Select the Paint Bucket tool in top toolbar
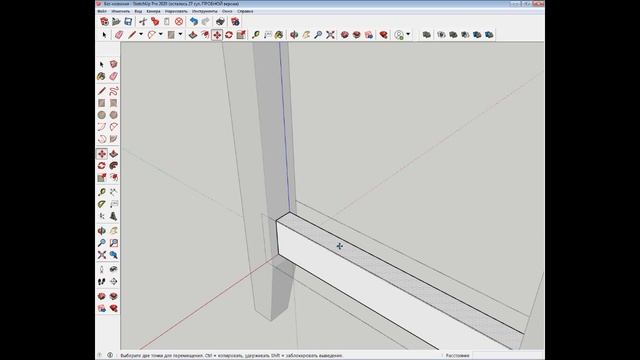 (x=279, y=35)
